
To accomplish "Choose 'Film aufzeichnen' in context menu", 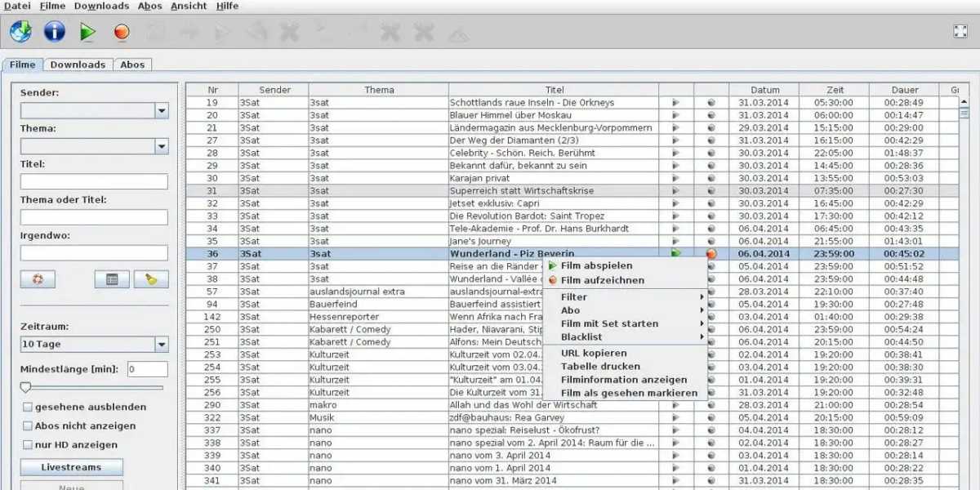I will coord(602,280).
